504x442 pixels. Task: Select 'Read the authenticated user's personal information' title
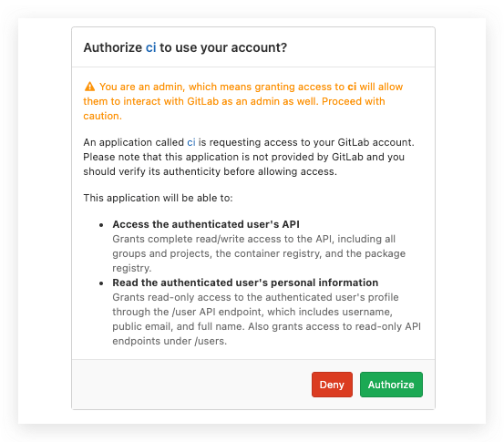[245, 283]
